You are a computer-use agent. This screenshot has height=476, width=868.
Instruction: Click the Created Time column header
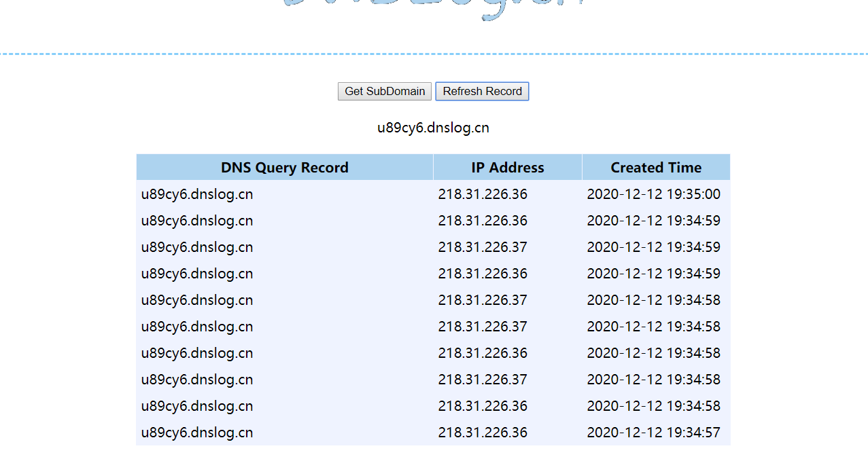click(655, 168)
